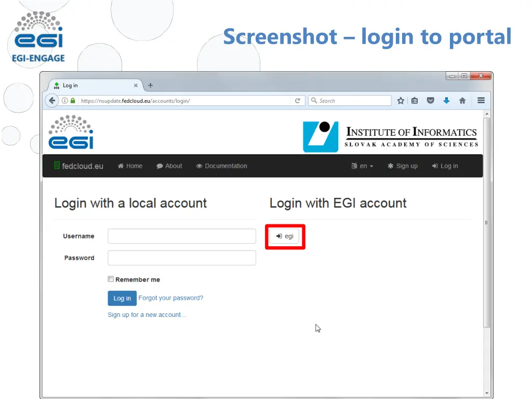Tick the Remember me checkbox
This screenshot has height=399, width=532.
[x=111, y=279]
